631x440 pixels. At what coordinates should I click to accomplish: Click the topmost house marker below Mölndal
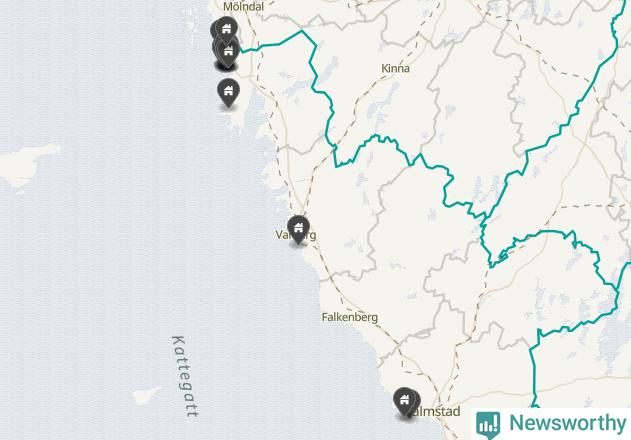(x=227, y=29)
